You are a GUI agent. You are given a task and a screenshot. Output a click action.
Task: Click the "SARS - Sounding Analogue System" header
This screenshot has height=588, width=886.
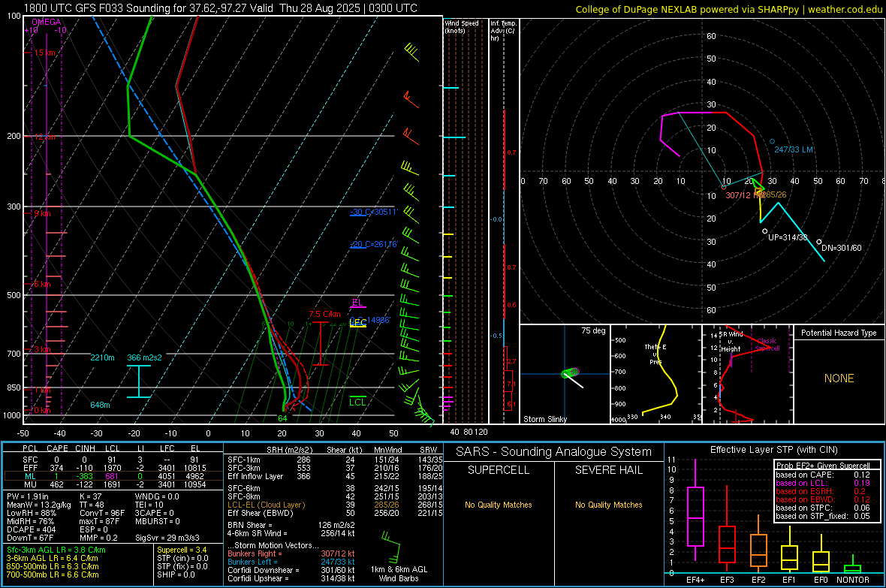click(554, 452)
